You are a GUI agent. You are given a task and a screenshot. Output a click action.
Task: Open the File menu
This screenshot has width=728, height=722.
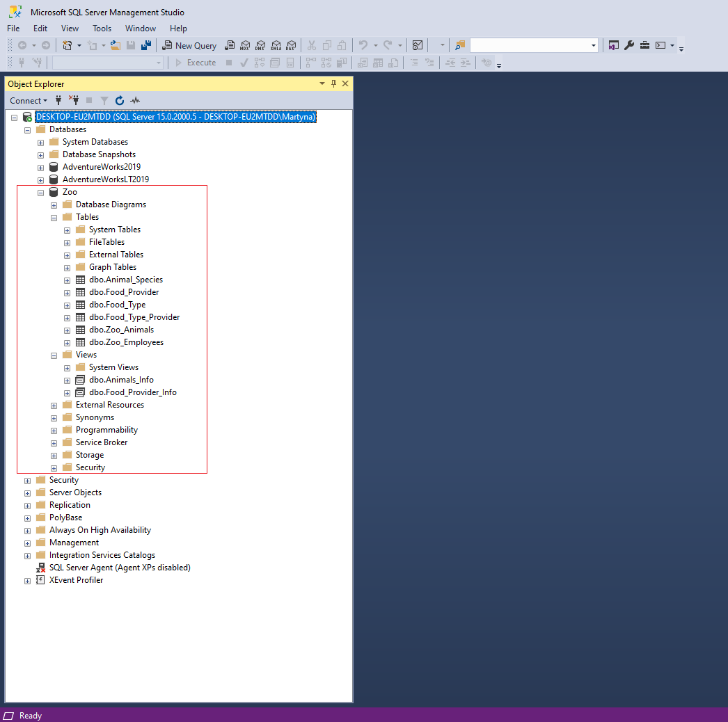coord(13,29)
